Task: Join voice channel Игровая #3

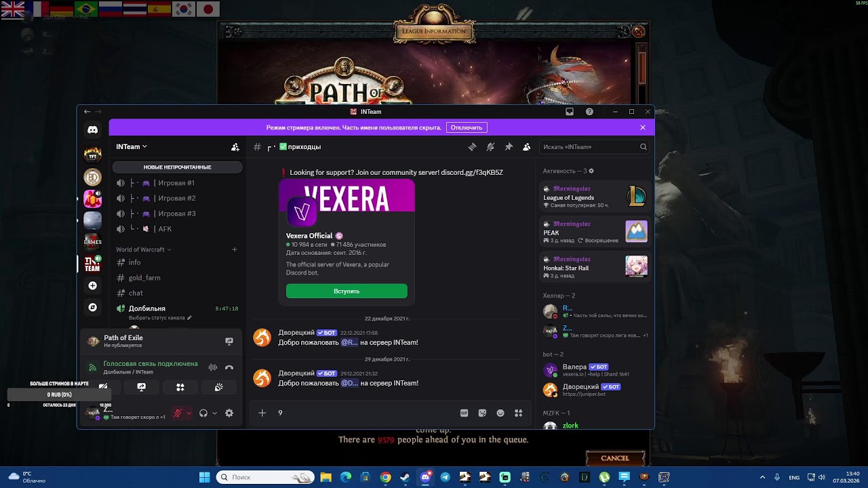Action: [x=178, y=213]
